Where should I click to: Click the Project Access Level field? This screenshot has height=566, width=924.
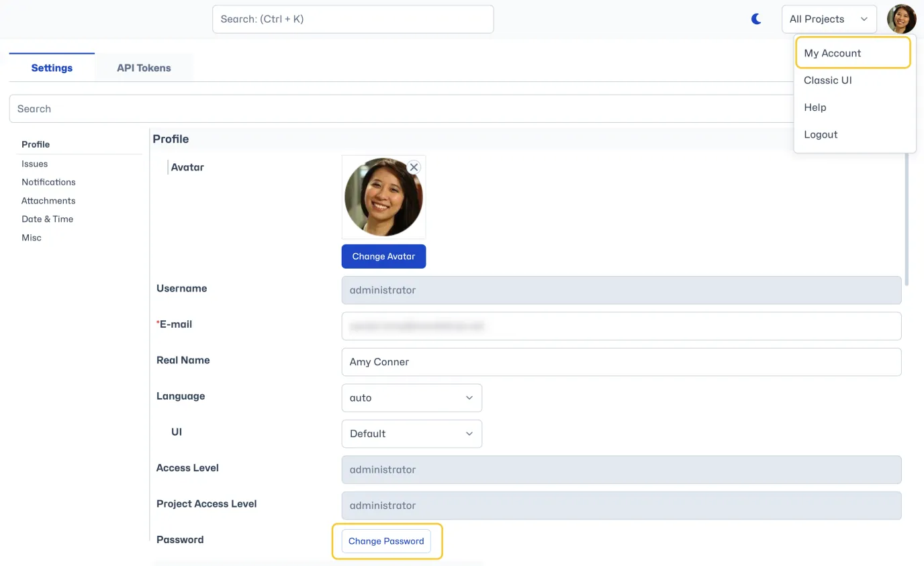(621, 506)
